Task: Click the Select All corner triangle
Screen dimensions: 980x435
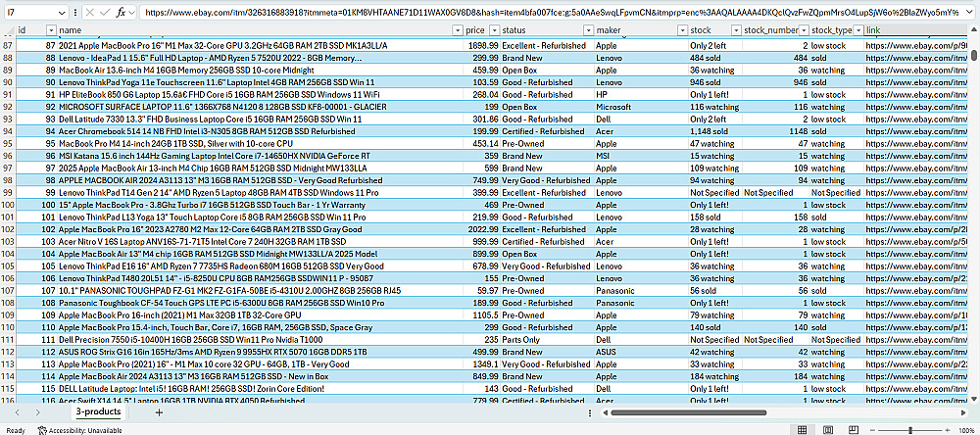Action: [8, 30]
